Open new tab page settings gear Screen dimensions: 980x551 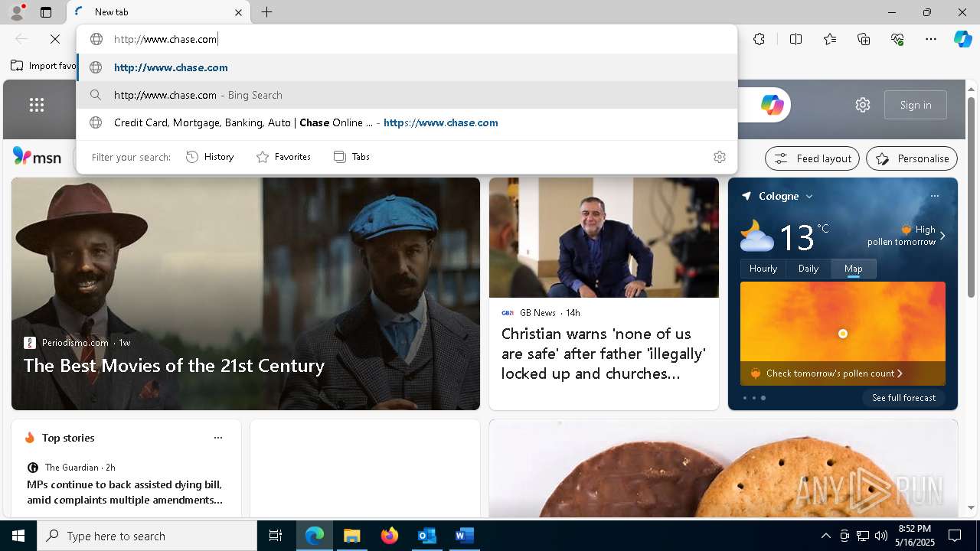[x=863, y=105]
